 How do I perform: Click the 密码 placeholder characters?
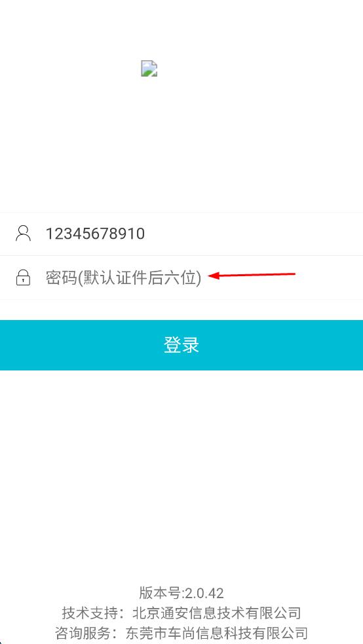tap(61, 278)
